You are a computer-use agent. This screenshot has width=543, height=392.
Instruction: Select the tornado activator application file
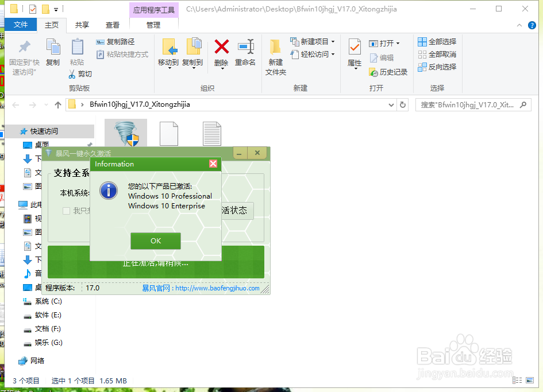point(126,133)
